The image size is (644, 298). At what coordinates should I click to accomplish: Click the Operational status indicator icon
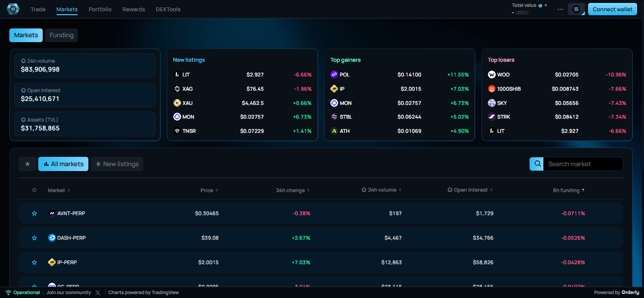point(8,292)
